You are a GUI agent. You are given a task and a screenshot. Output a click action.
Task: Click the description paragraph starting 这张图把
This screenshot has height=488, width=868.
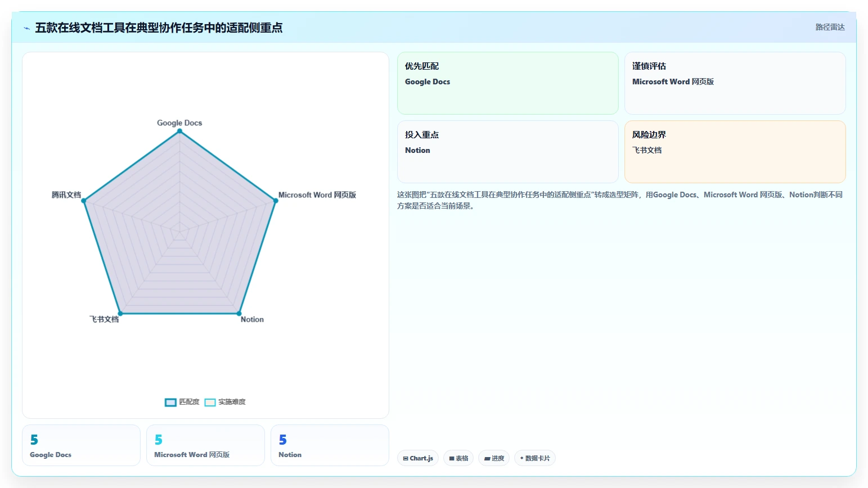(x=620, y=200)
